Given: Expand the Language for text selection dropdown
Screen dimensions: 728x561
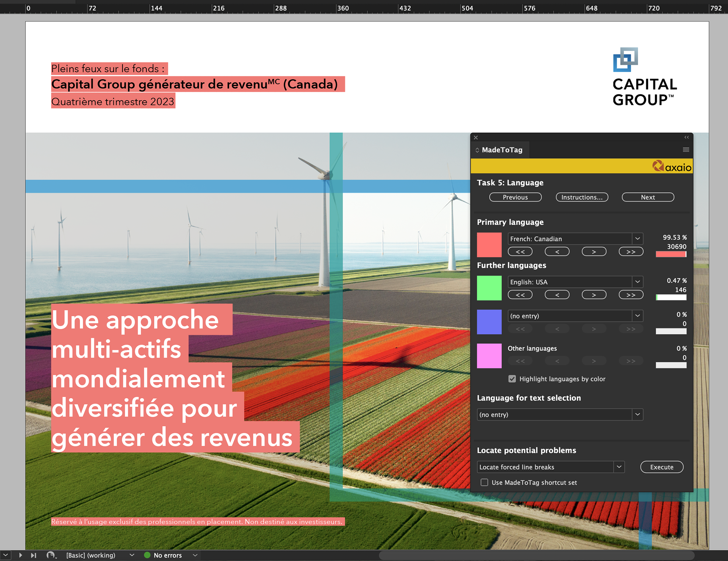Looking at the screenshot, I should (x=637, y=415).
